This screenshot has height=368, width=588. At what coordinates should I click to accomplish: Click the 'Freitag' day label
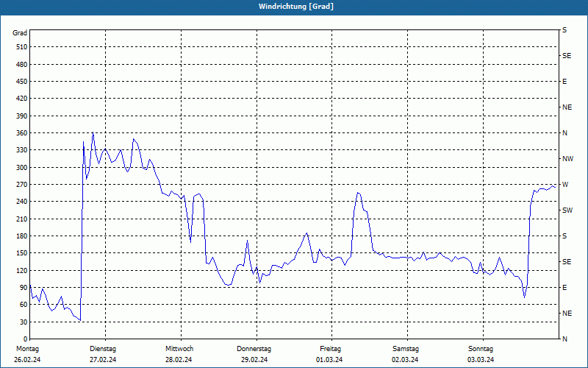pyautogui.click(x=330, y=349)
